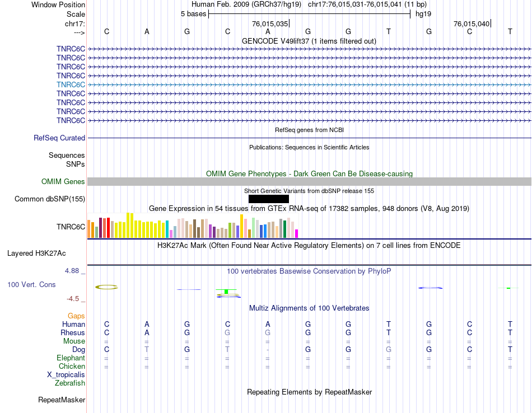This screenshot has height=413, width=532.
Task: Select the Mouse species label
Action: click(74, 341)
